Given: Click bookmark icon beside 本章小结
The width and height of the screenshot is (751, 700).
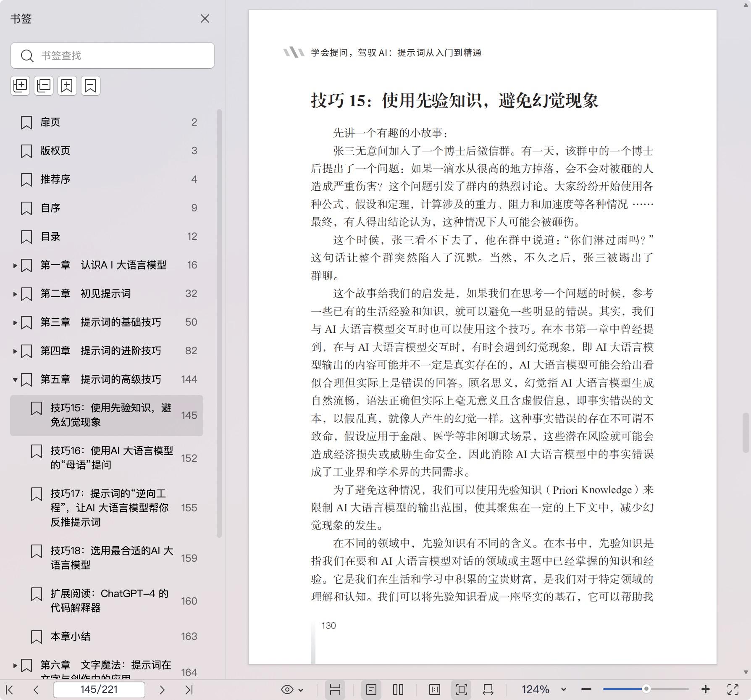Looking at the screenshot, I should [x=37, y=637].
